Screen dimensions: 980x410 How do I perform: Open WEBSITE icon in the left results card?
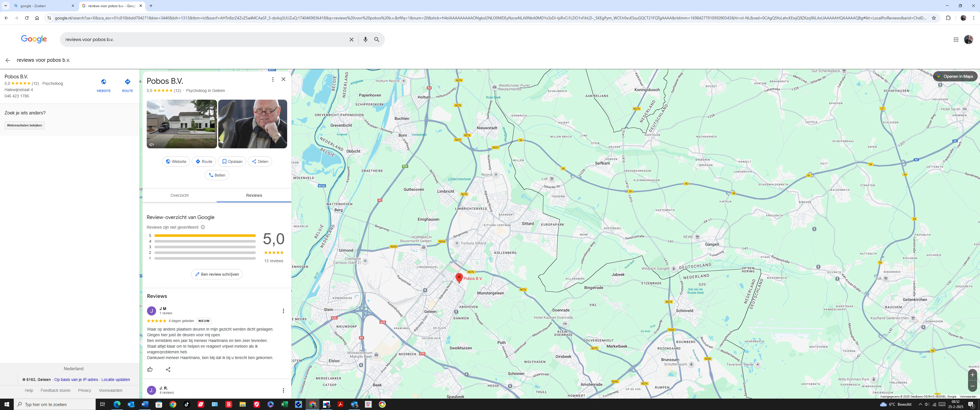(103, 86)
